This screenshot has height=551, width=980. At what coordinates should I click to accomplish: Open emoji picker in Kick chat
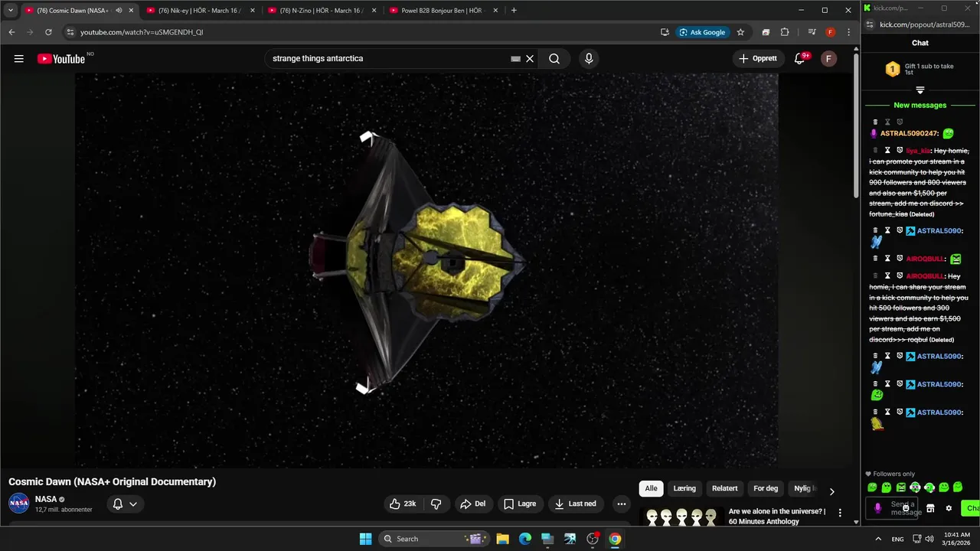906,508
